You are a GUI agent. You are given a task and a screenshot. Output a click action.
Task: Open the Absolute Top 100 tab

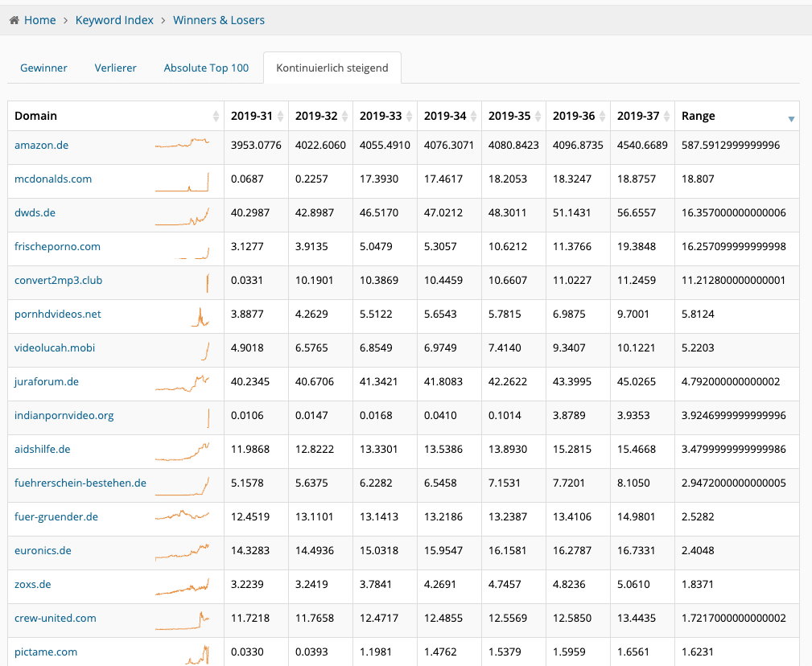tap(206, 68)
